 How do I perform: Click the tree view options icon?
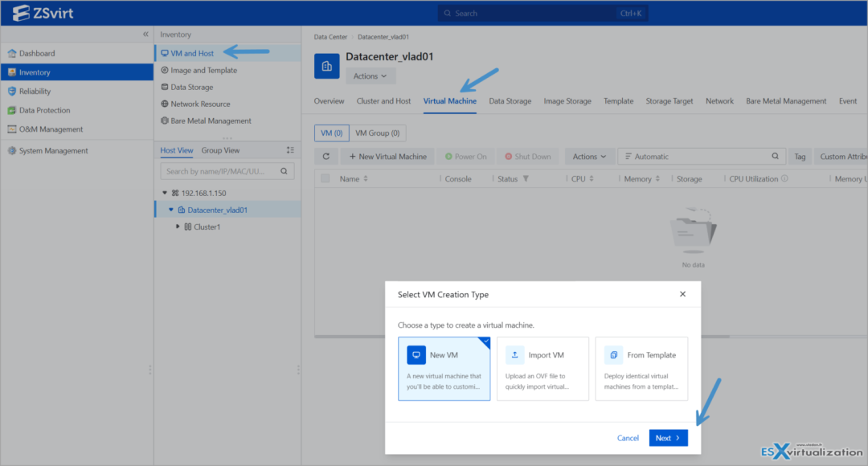[290, 150]
